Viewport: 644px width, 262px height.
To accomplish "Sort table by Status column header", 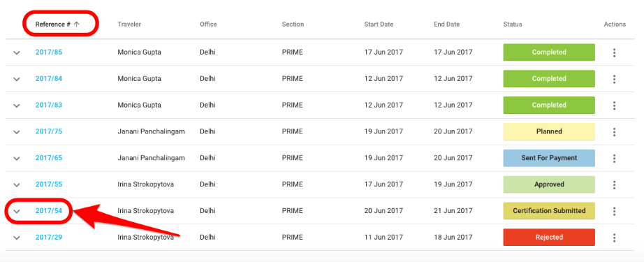I will pos(512,24).
